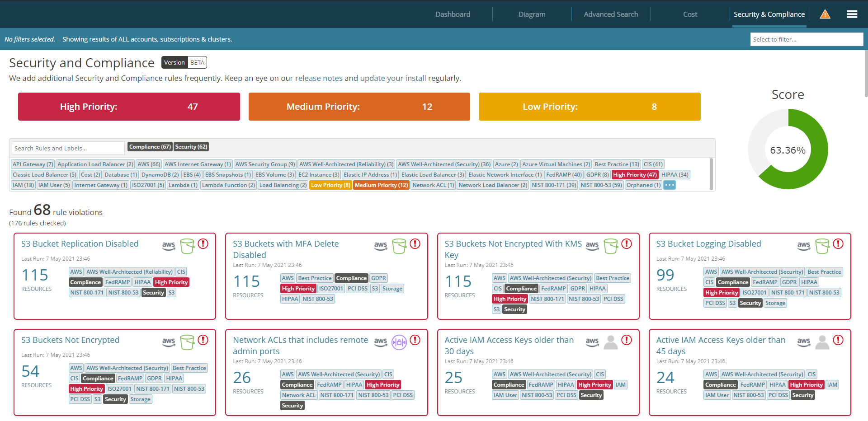Click alert icon on IAM Keys 45 days card
The image size is (868, 421).
coord(838,340)
